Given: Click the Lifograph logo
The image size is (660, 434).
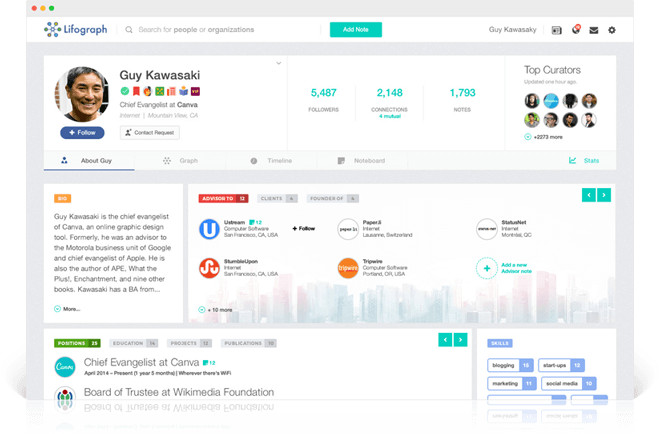Looking at the screenshot, I should [75, 29].
